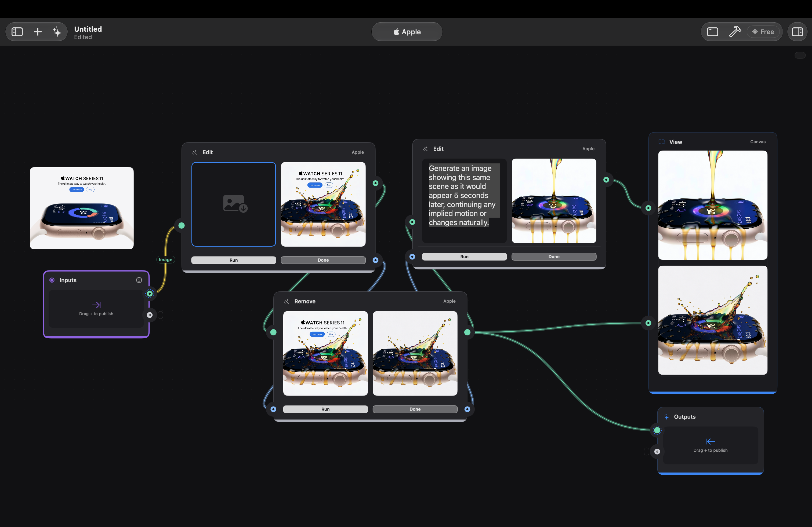The image size is (812, 527).
Task: Click the View node bottom input port
Action: [x=648, y=323]
